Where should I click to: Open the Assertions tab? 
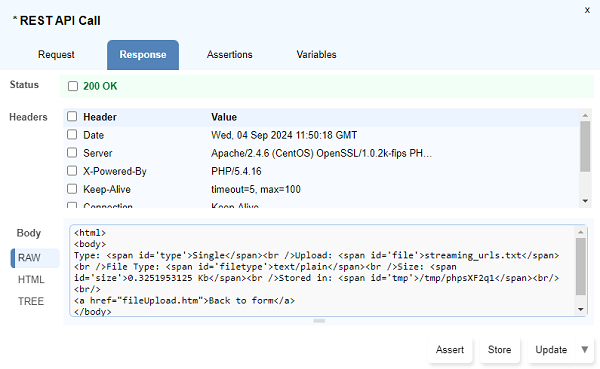point(230,55)
